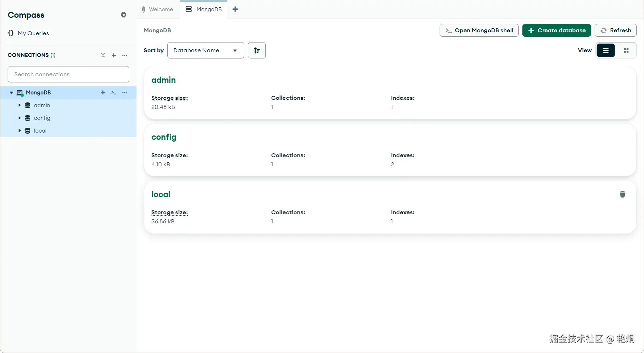The image size is (644, 353).
Task: Expand the local database node
Action: point(20,131)
